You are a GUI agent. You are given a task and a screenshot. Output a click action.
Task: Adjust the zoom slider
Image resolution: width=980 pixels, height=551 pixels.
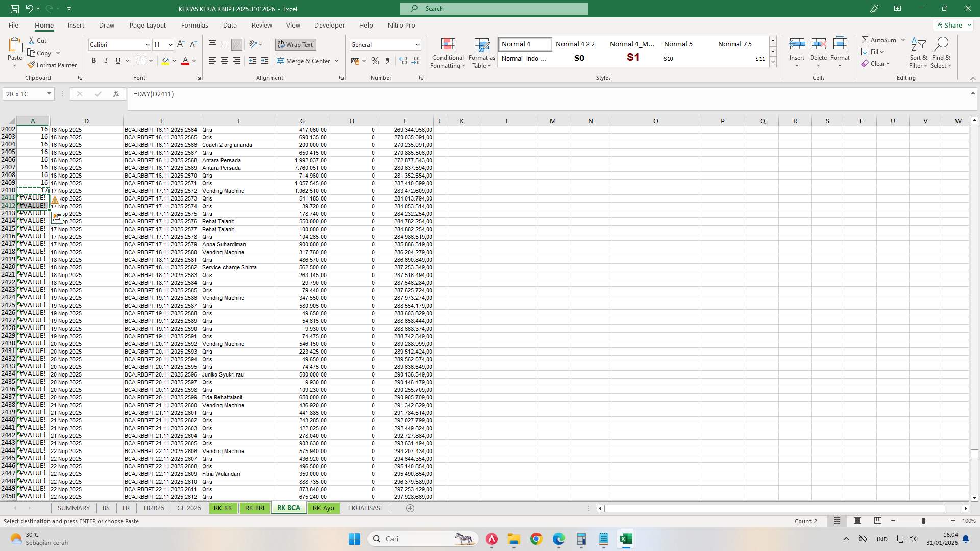[924, 521]
